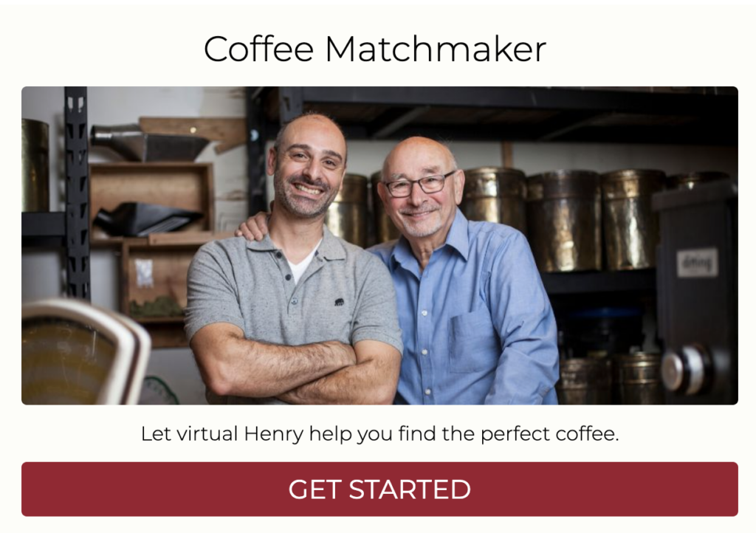Click the blurred scale in foreground
The width and height of the screenshot is (756, 533).
coord(84,352)
